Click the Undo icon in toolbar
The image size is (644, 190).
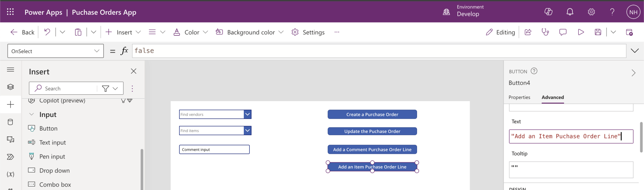47,32
